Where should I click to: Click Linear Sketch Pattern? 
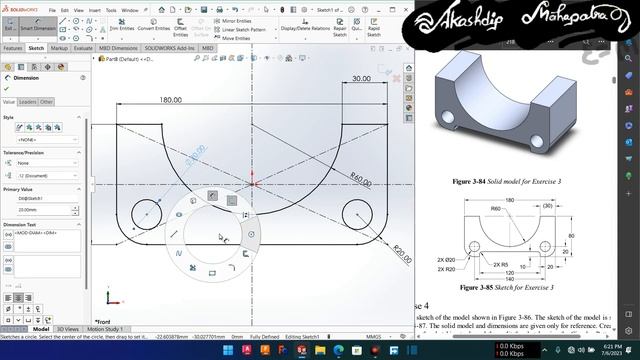[240, 29]
